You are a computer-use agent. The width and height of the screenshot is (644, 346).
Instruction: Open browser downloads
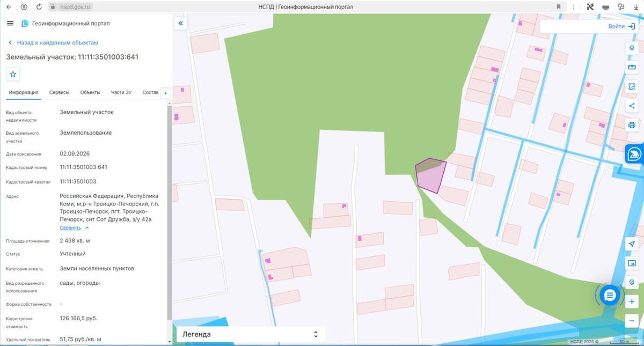(635, 7)
